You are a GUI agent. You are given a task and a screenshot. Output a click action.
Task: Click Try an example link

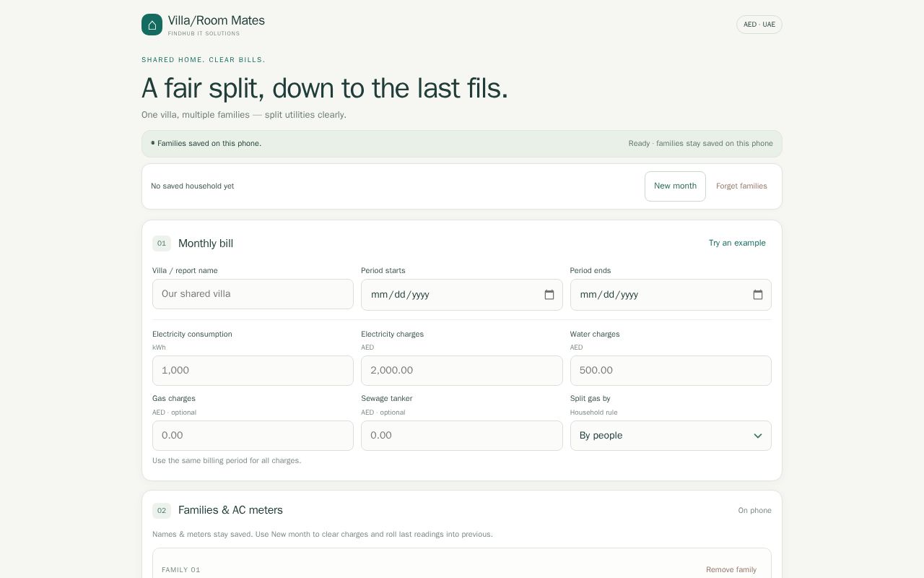point(737,243)
